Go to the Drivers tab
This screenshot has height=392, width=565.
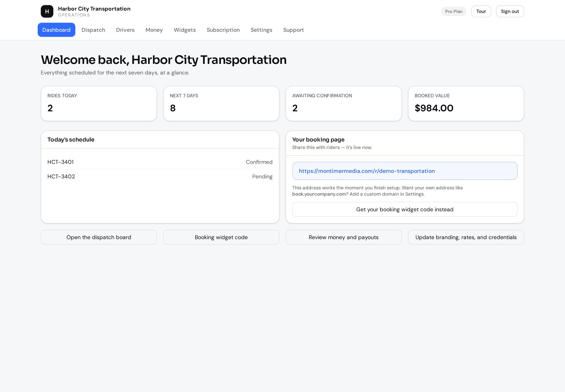pyautogui.click(x=125, y=30)
